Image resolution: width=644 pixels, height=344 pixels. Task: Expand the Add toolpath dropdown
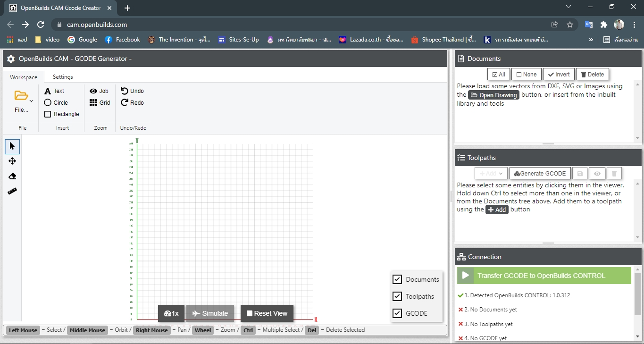(491, 174)
